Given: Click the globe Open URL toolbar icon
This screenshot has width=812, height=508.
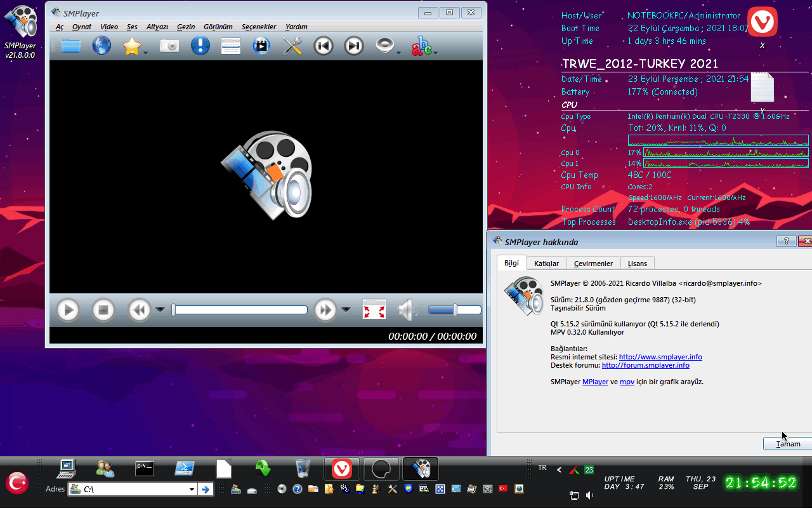Looking at the screenshot, I should click(101, 46).
